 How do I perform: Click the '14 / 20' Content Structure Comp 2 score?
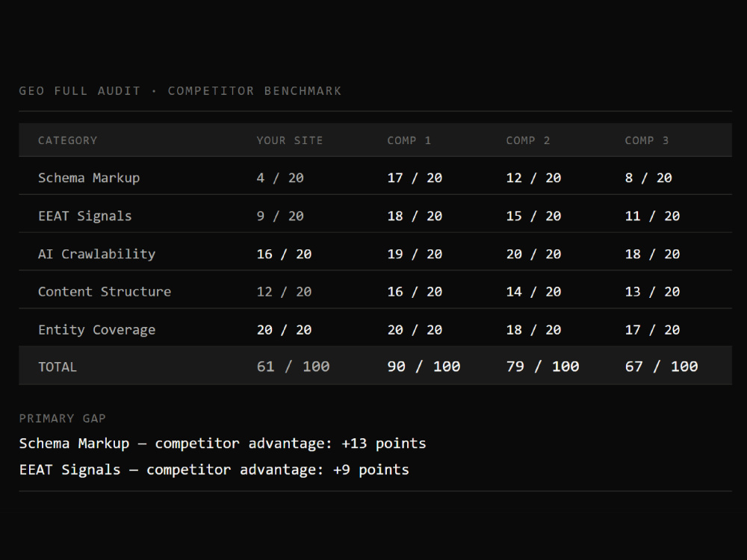coord(533,292)
